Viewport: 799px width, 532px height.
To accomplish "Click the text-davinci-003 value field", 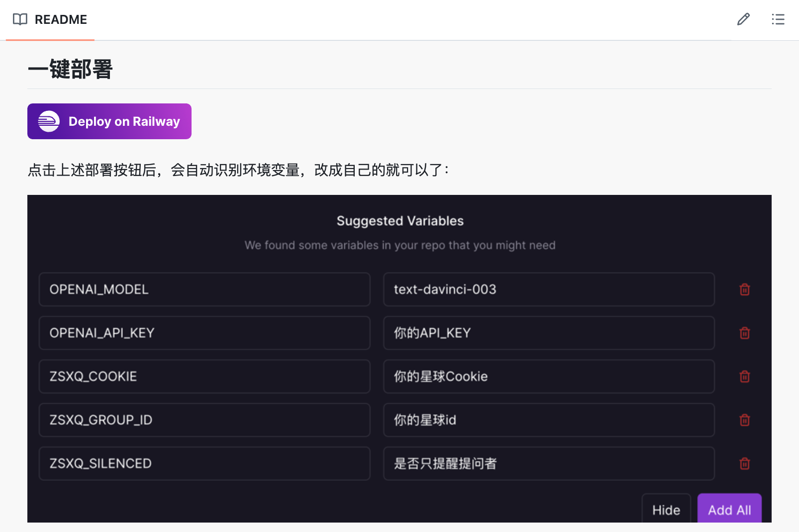I will click(x=549, y=289).
